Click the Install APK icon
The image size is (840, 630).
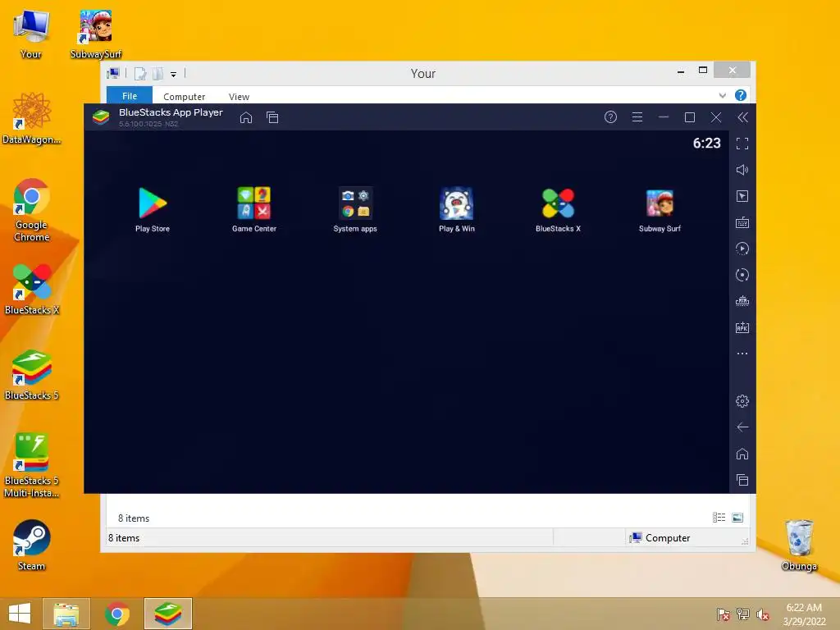[742, 327]
